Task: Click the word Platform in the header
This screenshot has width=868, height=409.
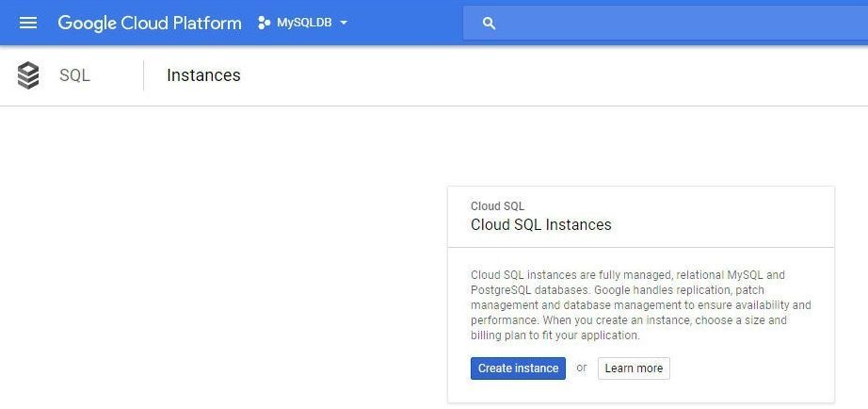Action: (x=207, y=23)
